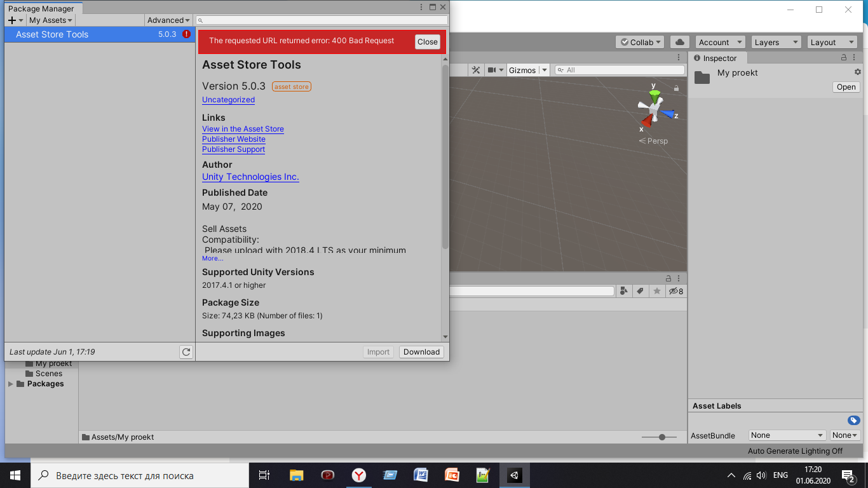Viewport: 868px width, 488px height.
Task: Refresh the Package Manager list
Action: [x=186, y=352]
